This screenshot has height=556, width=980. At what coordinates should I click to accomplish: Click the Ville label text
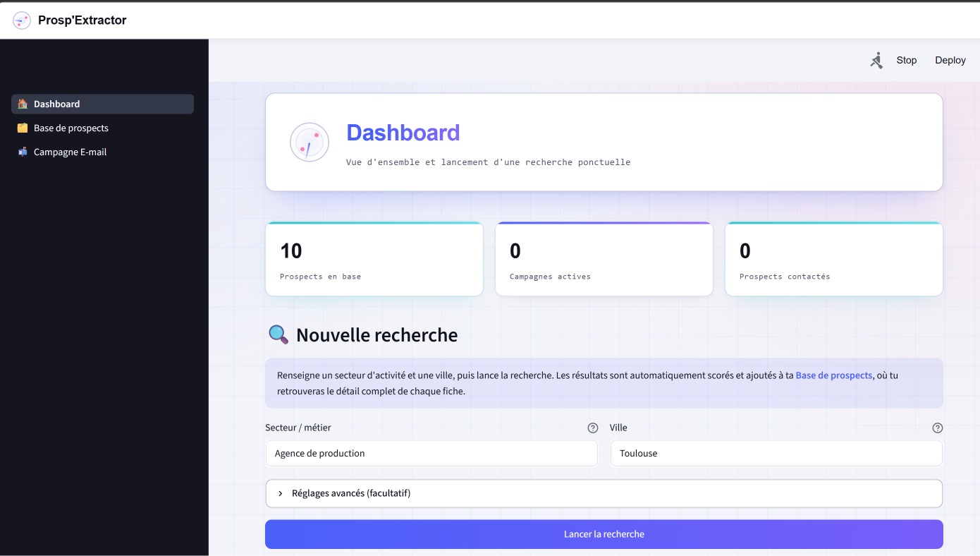[x=618, y=428]
